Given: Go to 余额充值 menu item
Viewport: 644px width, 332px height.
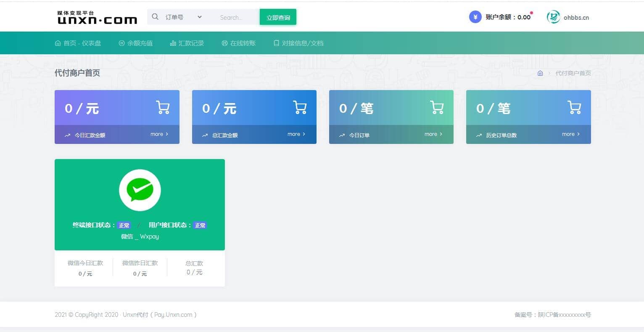Looking at the screenshot, I should tap(136, 43).
